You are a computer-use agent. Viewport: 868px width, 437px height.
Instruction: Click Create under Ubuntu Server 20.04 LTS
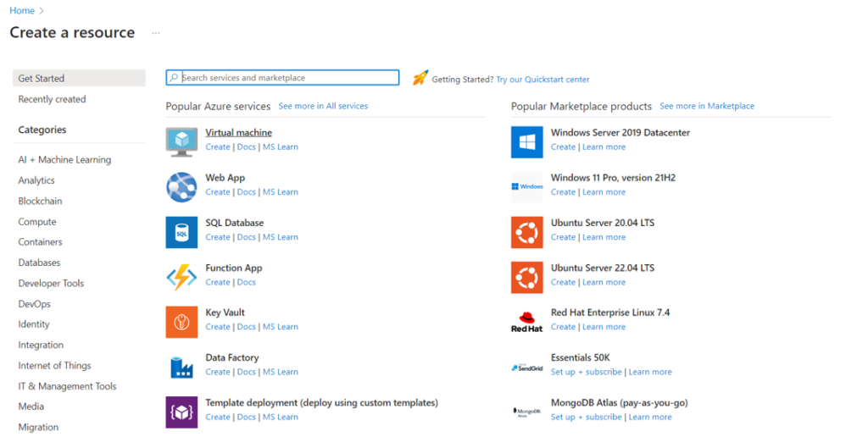[563, 237]
